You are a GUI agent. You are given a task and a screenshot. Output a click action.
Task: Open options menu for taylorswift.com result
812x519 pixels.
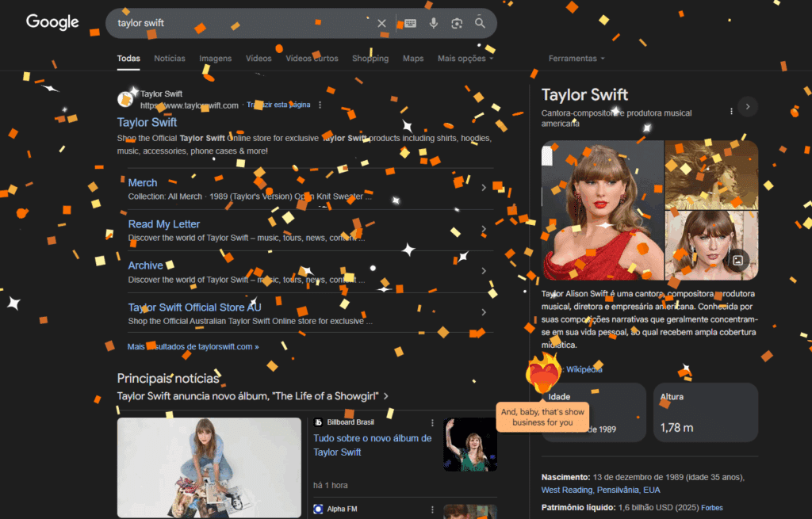(x=320, y=105)
